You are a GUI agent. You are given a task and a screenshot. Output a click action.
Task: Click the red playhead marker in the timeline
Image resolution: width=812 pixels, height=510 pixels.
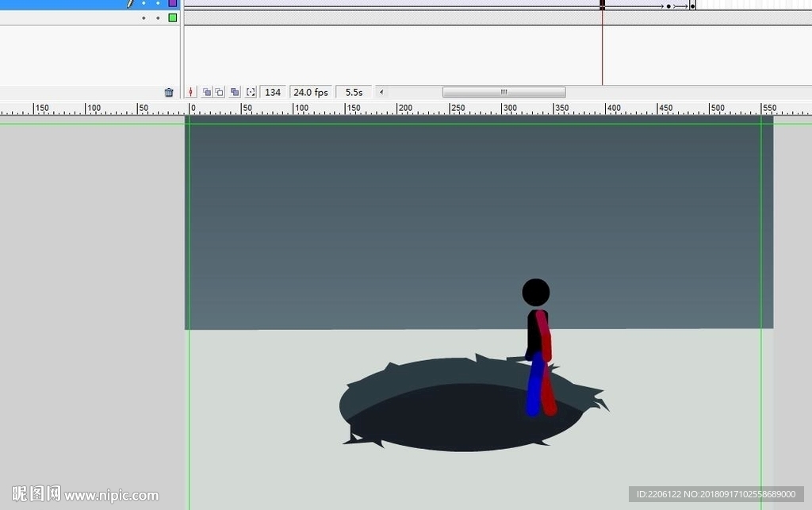click(x=602, y=4)
